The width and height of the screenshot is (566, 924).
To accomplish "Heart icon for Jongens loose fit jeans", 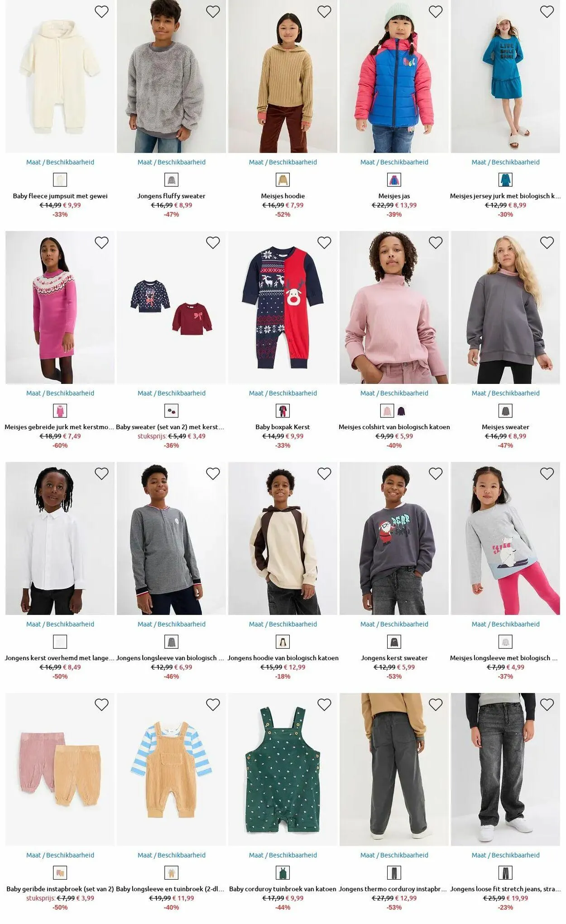I will point(547,704).
